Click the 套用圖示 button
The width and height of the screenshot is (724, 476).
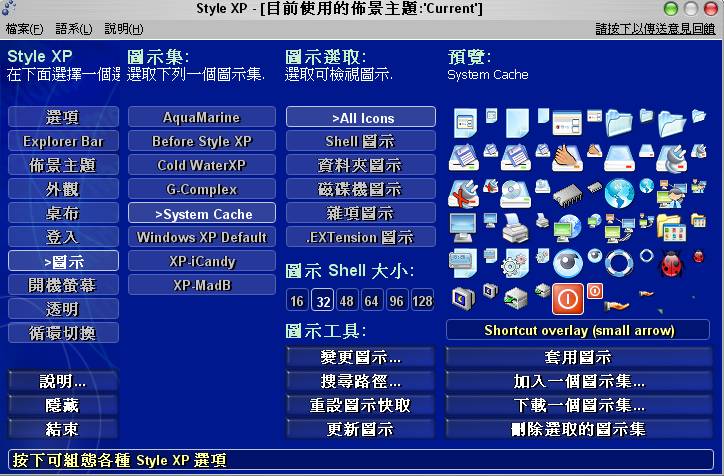[x=579, y=357]
